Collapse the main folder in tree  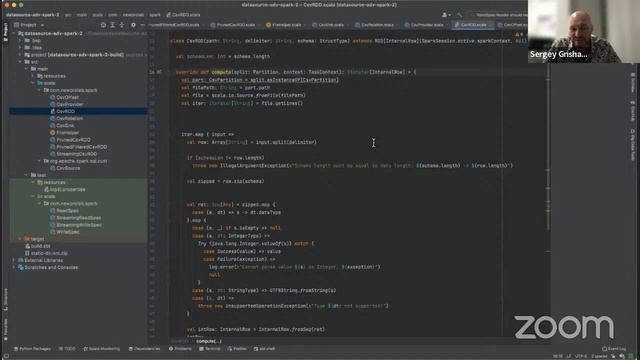point(27,69)
